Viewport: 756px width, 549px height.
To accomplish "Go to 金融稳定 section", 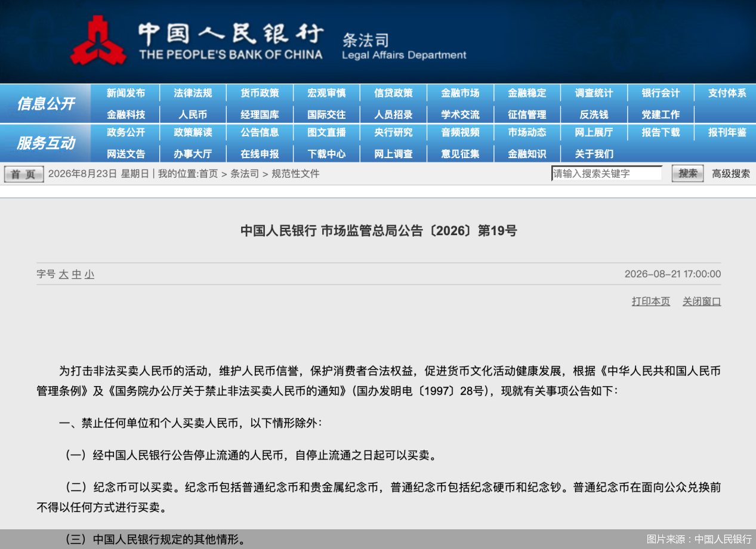I will [527, 93].
